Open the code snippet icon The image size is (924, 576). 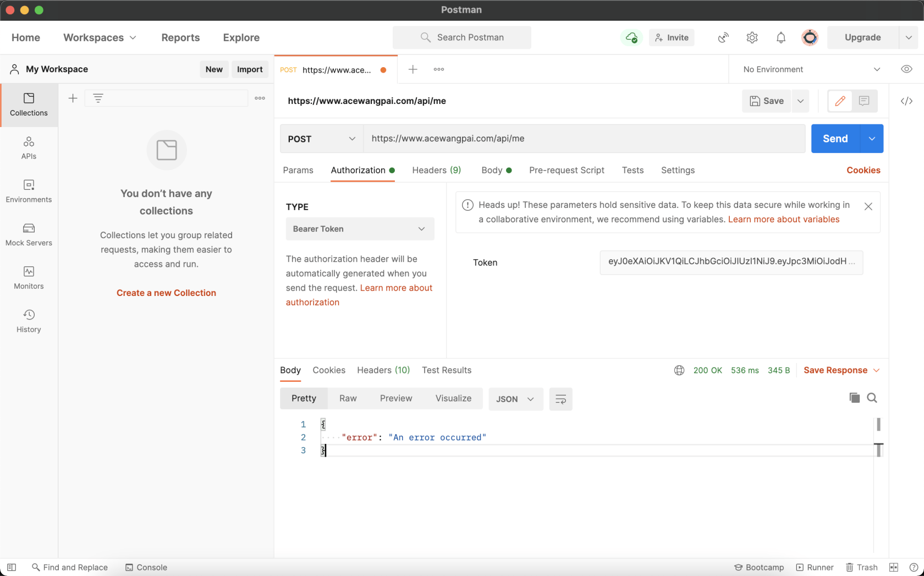(906, 101)
